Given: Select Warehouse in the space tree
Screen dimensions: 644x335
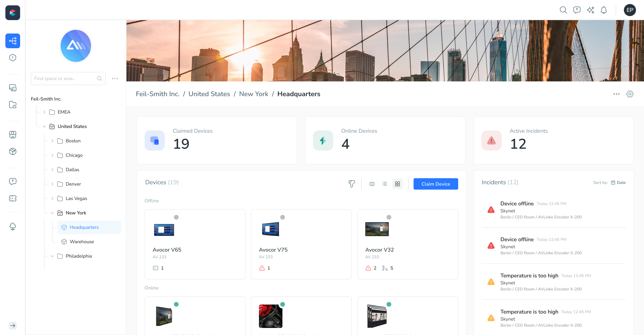Looking at the screenshot, I should (82, 242).
